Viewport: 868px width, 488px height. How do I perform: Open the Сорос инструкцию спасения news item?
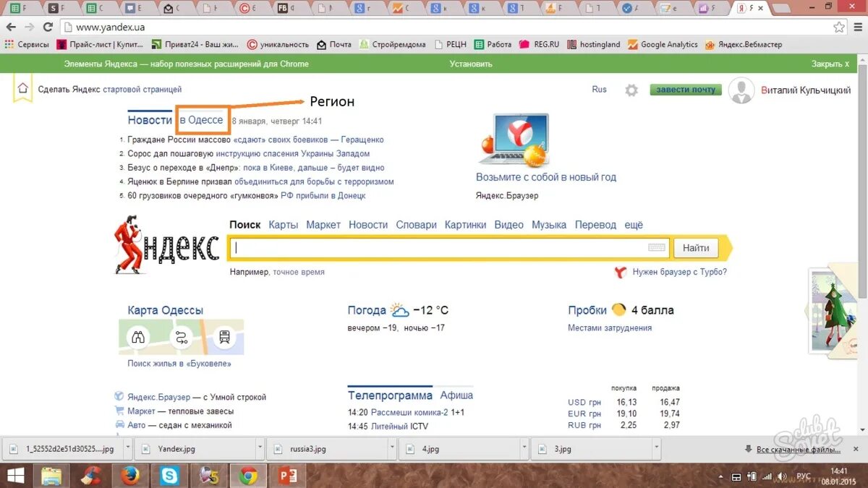[x=248, y=153]
